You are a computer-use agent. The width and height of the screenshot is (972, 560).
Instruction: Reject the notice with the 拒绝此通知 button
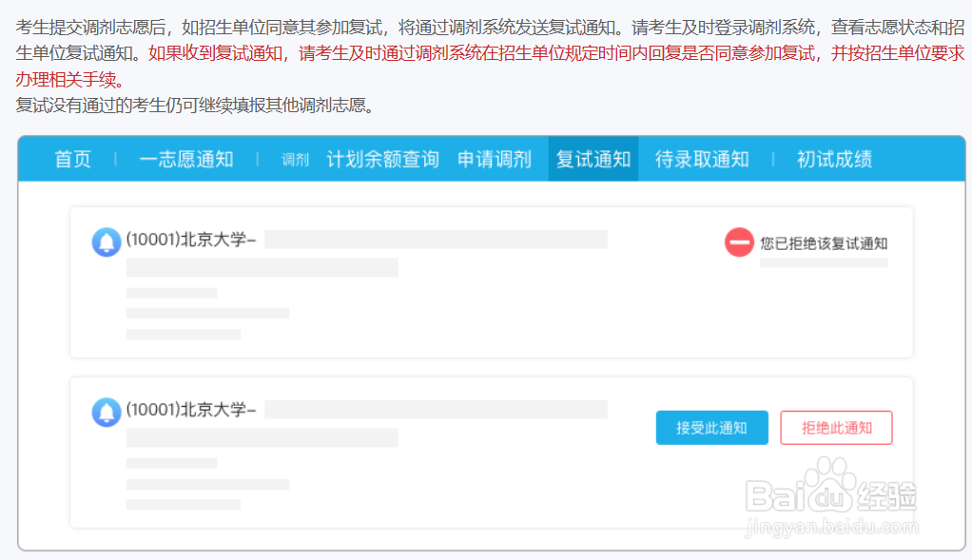pyautogui.click(x=835, y=428)
